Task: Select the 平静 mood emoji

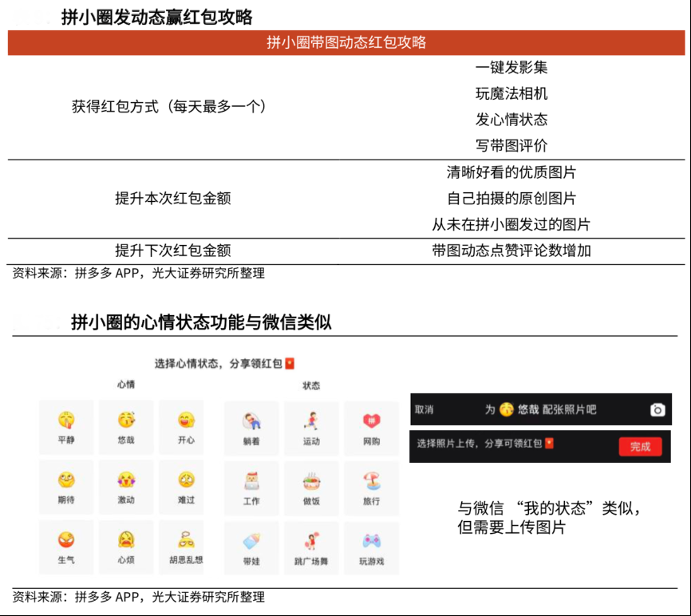Action: (x=66, y=421)
